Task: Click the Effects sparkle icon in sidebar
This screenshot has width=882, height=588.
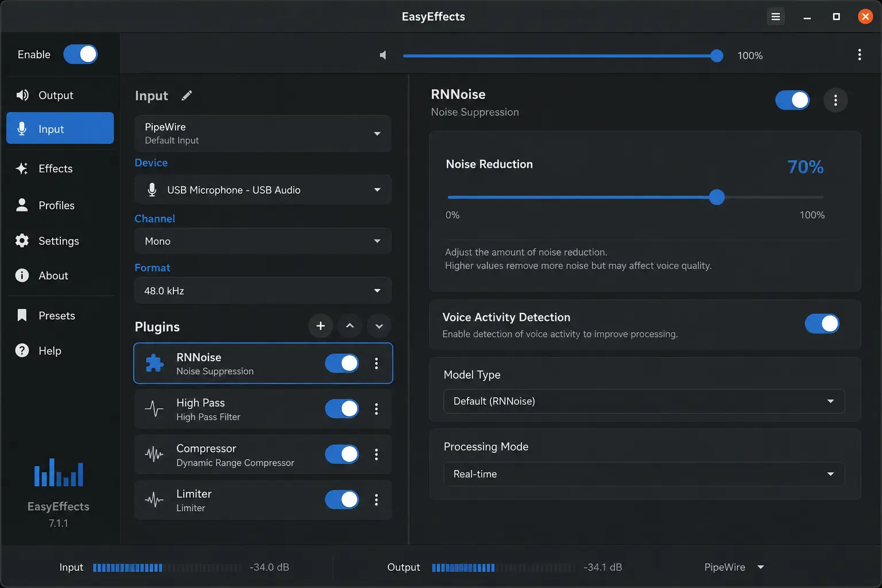Action: point(22,168)
